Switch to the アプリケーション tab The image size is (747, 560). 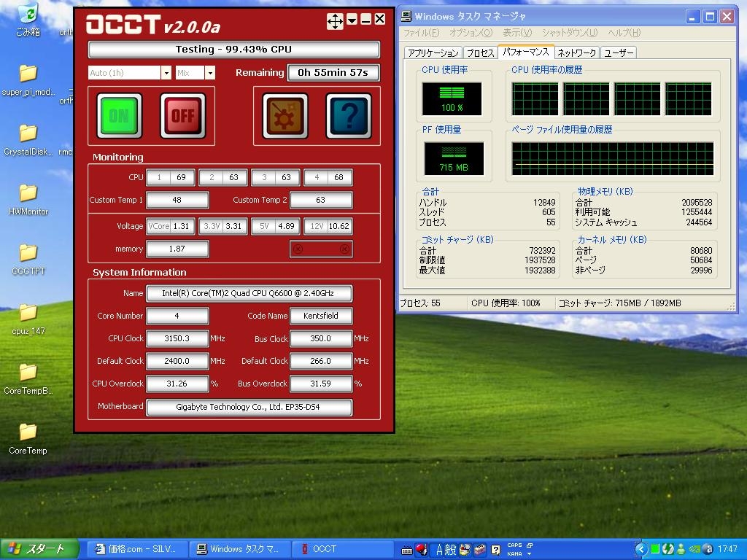(433, 52)
